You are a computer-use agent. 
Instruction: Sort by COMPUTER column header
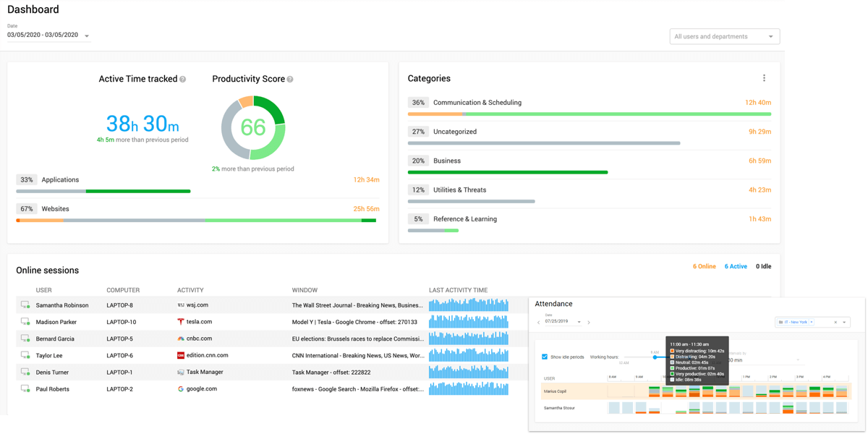click(x=123, y=290)
